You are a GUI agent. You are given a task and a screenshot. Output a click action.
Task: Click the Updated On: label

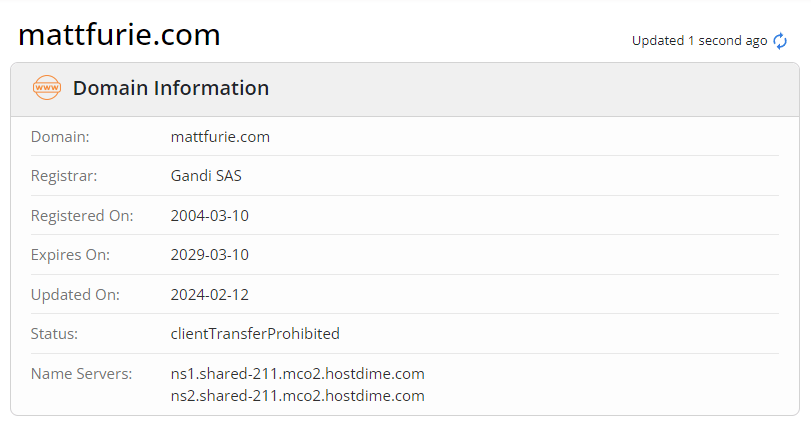tap(76, 295)
